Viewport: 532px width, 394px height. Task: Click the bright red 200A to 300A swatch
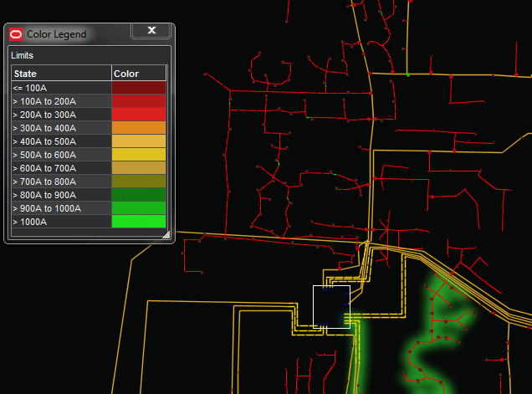point(139,115)
